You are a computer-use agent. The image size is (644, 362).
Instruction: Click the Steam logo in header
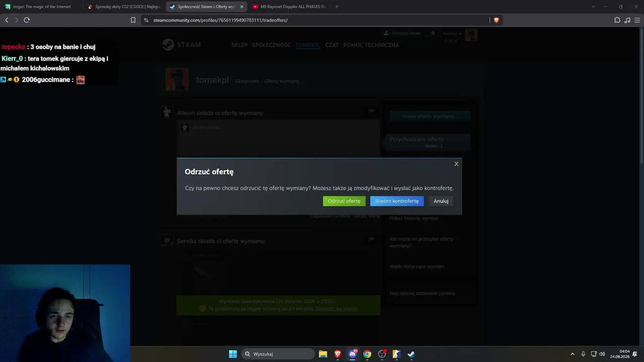pyautogui.click(x=181, y=45)
